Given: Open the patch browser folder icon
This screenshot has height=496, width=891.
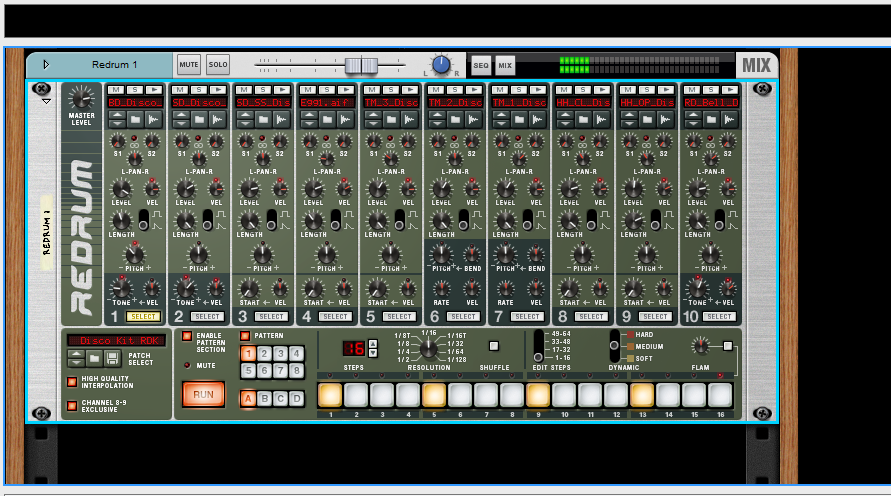Looking at the screenshot, I should tap(94, 358).
